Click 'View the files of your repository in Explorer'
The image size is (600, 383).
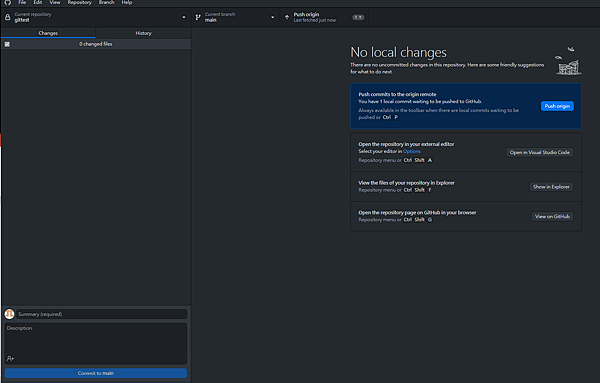pyautogui.click(x=406, y=183)
